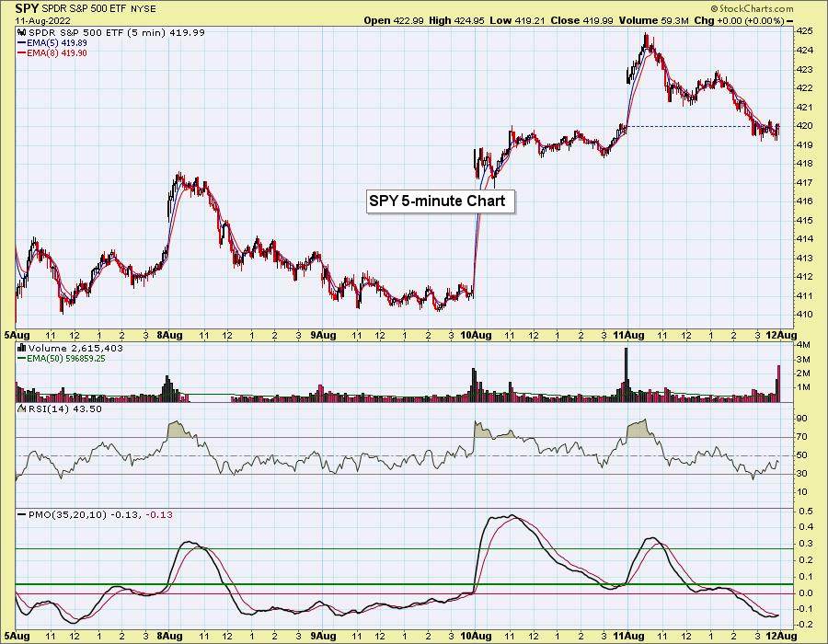Click 'SPDR S&P 500 ETF (5 min) 419.99' legend
The image size is (828, 644).
[x=117, y=33]
